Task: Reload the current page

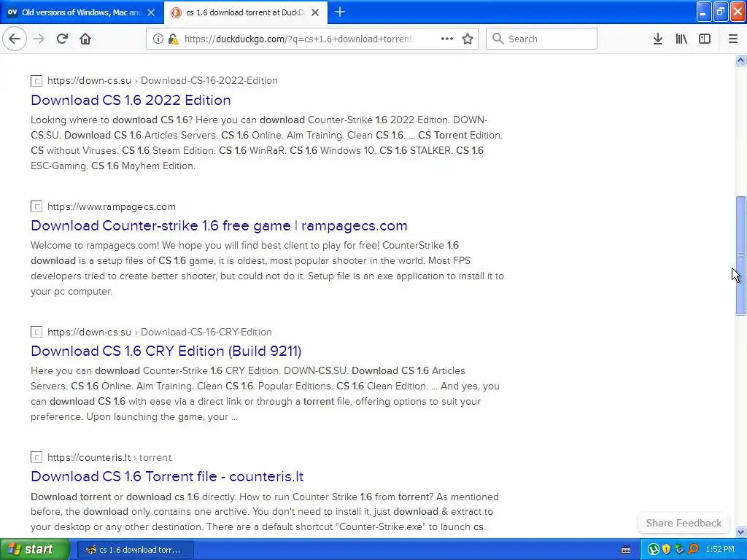Action: tap(63, 39)
